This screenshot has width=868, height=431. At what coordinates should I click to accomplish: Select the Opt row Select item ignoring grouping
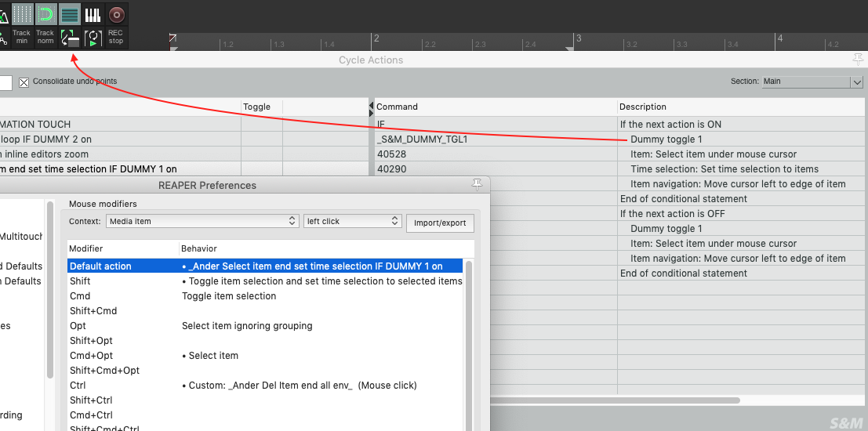pyautogui.click(x=265, y=326)
